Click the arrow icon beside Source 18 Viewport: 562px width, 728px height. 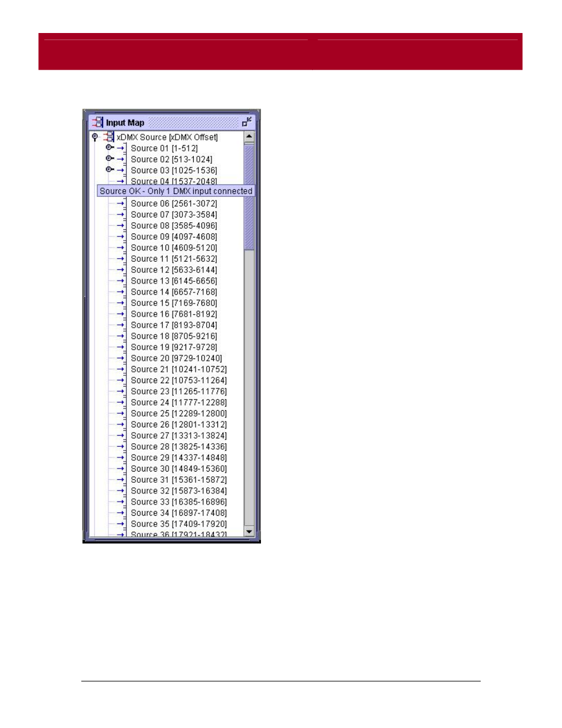[121, 337]
